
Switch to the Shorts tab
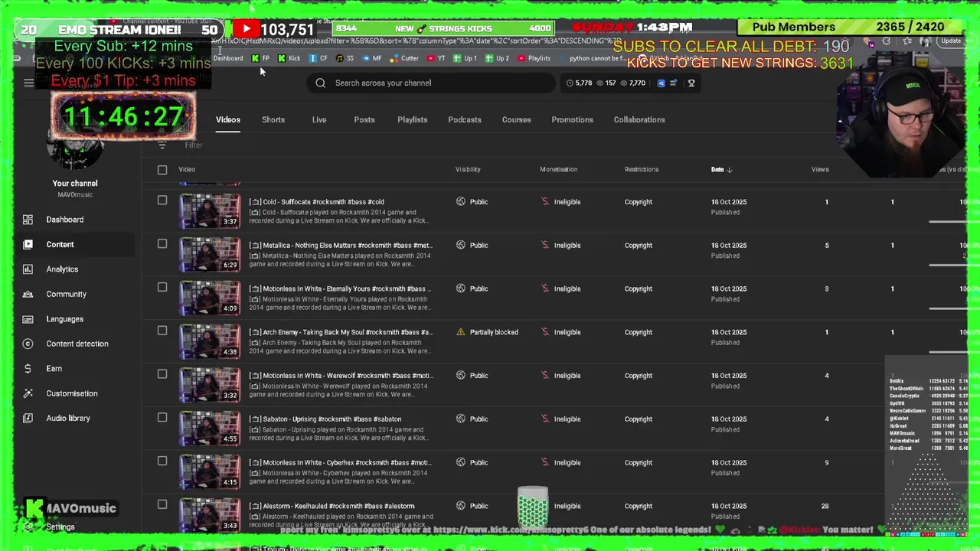click(273, 119)
